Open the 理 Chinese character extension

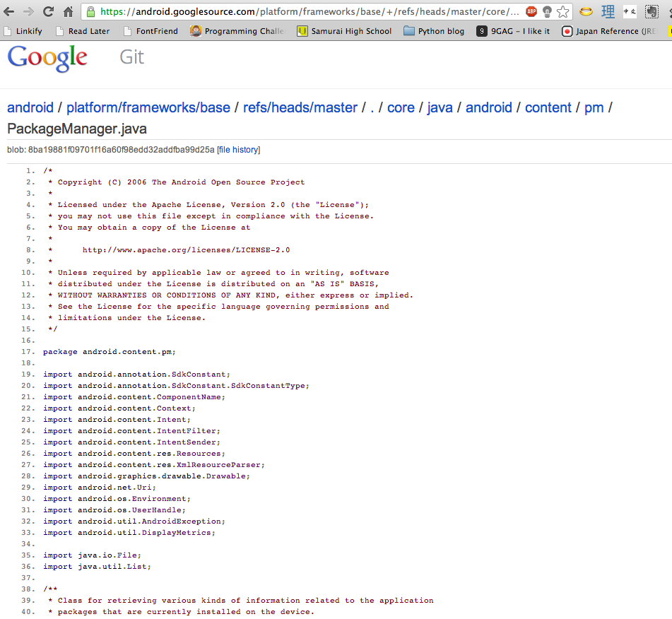[x=607, y=12]
